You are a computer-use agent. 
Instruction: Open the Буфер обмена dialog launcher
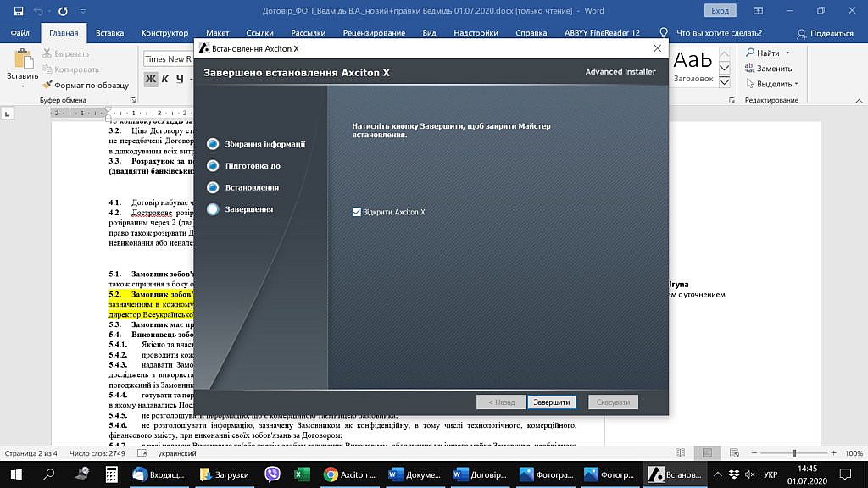[x=133, y=100]
